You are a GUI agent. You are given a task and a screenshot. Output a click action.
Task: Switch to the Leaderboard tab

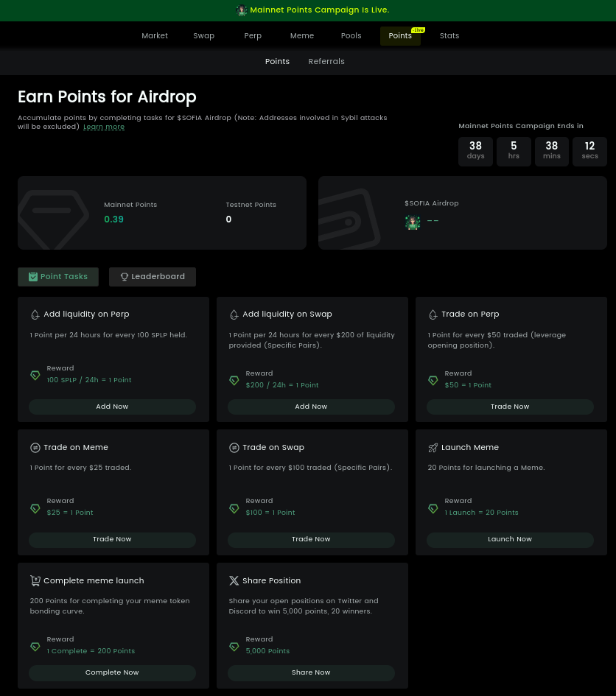coord(153,276)
